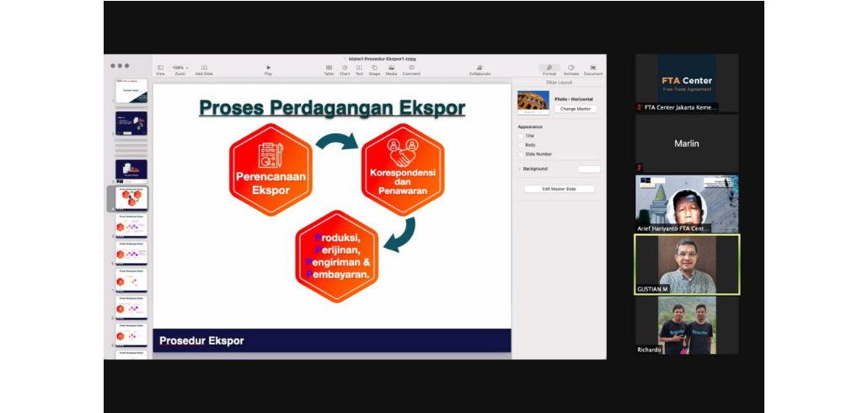The image size is (868, 413).
Task: Enable the Title appearance checkbox
Action: 521,136
